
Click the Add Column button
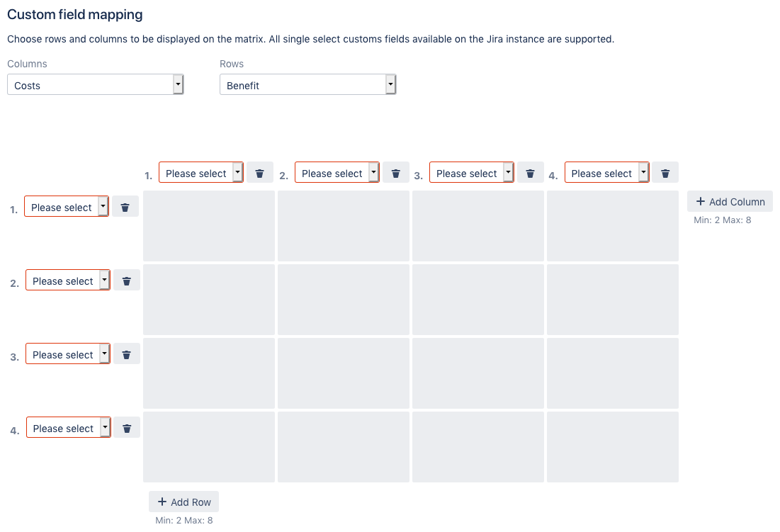[x=730, y=201]
